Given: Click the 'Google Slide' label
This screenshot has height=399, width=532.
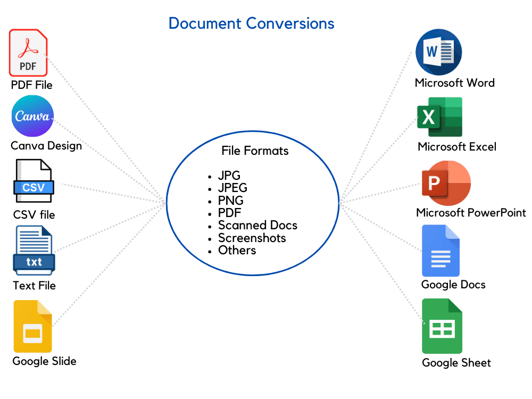Looking at the screenshot, I should pos(45,361).
